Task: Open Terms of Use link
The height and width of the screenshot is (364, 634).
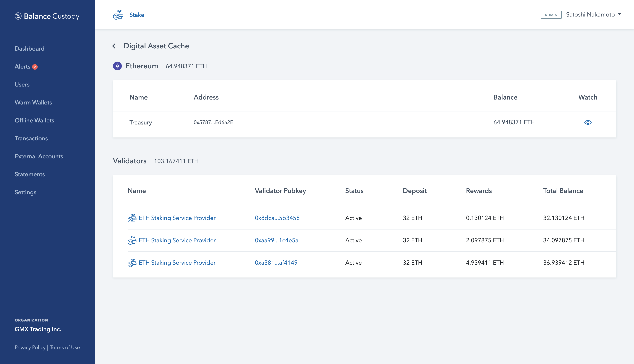Action: 65,347
